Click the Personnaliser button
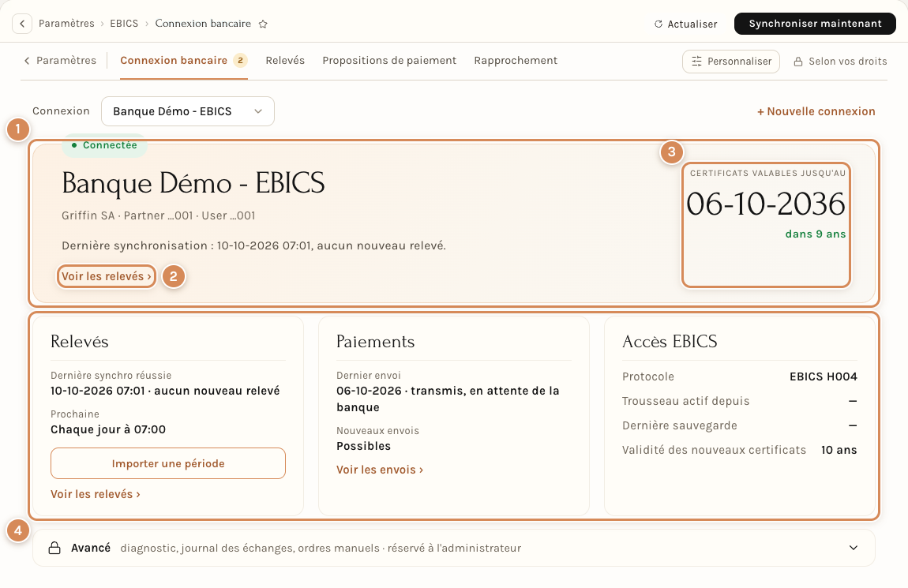 pyautogui.click(x=731, y=62)
